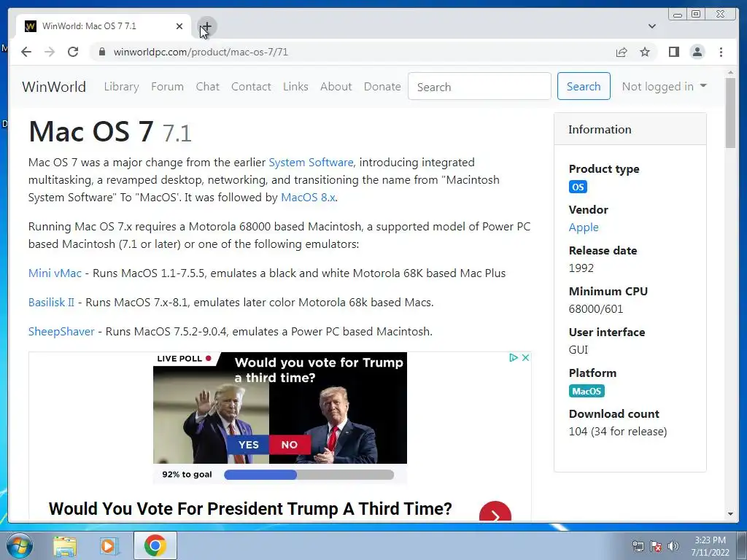Click the User interface value GUI

click(x=578, y=350)
